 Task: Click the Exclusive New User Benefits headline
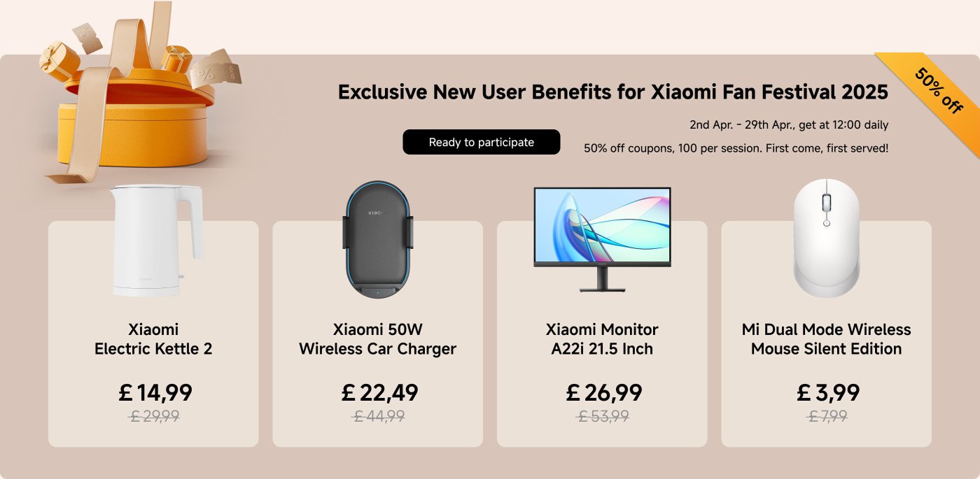tap(613, 92)
